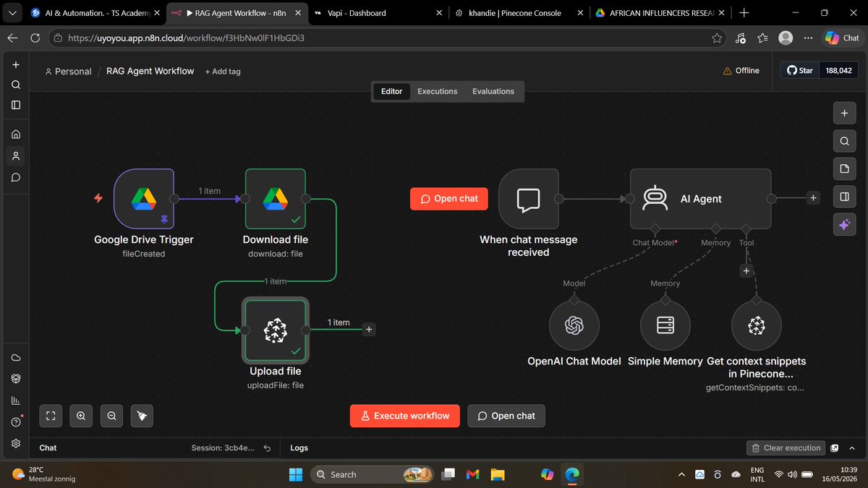Viewport: 868px width, 488px height.
Task: Switch to the Evaluations tab
Action: coord(493,92)
